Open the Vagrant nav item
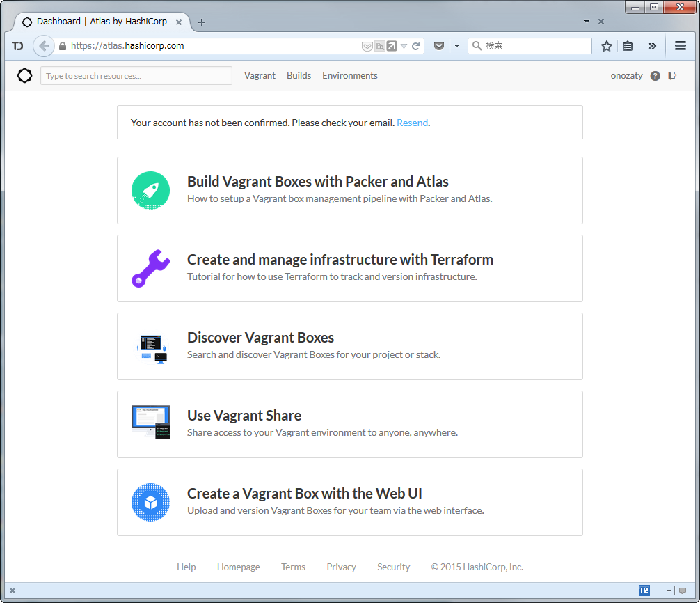The width and height of the screenshot is (700, 603). pos(260,75)
